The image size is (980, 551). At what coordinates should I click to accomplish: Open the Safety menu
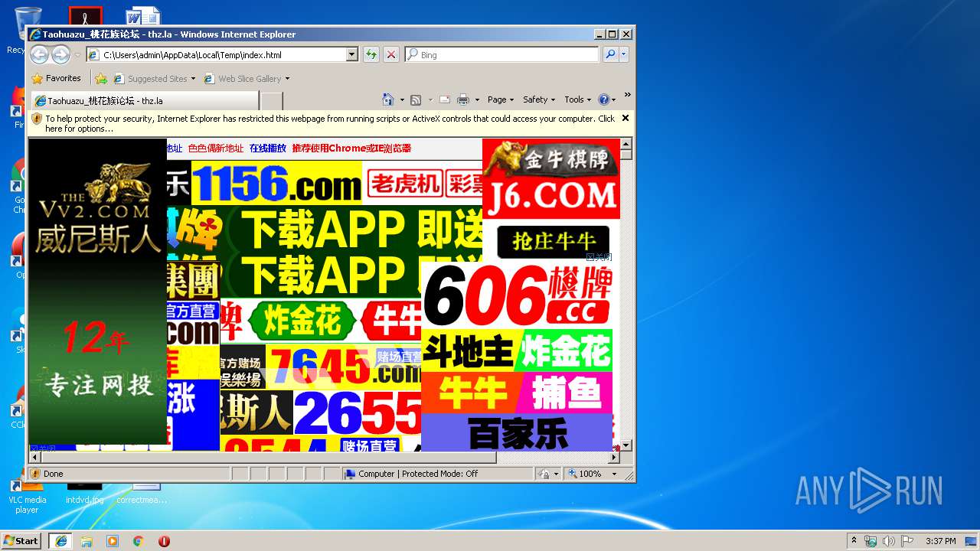click(x=539, y=99)
